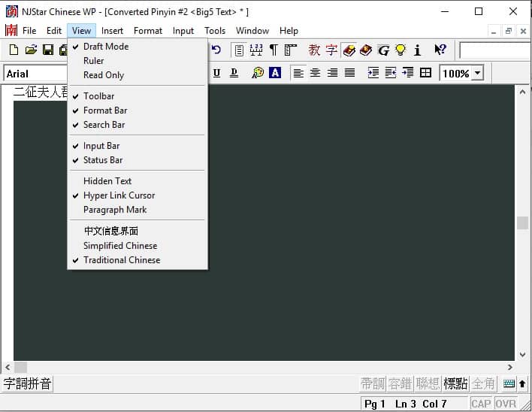The height and width of the screenshot is (412, 532).
Task: Open the zoom 100% dropdown arrow
Action: tap(477, 73)
